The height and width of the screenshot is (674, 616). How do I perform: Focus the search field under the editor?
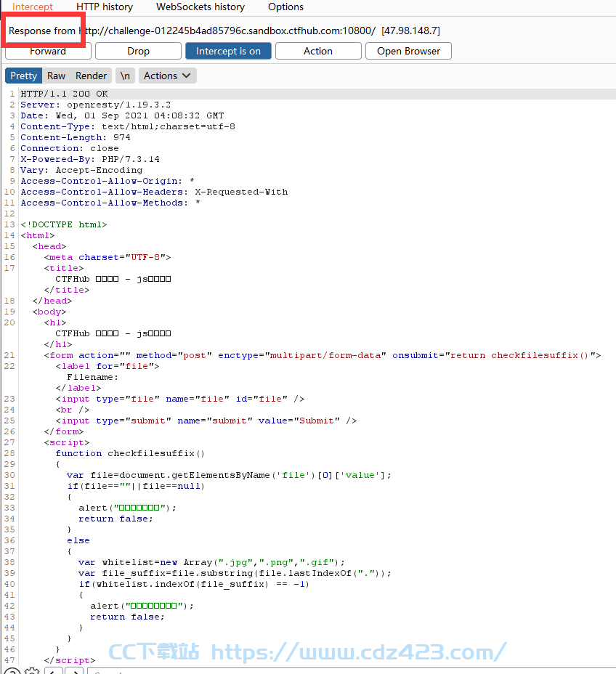tap(352, 671)
